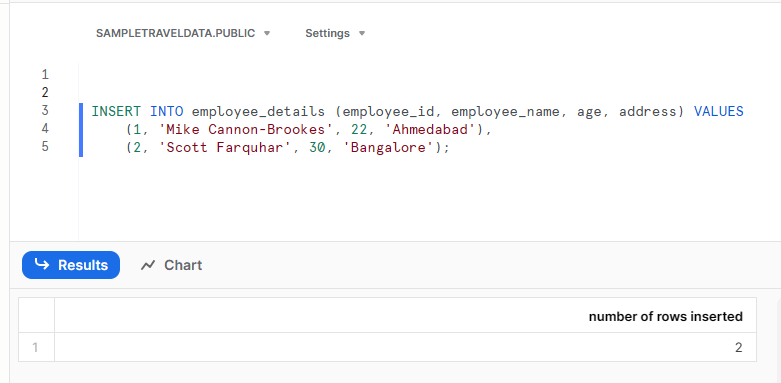Click row number 1 in results table

coord(35,347)
